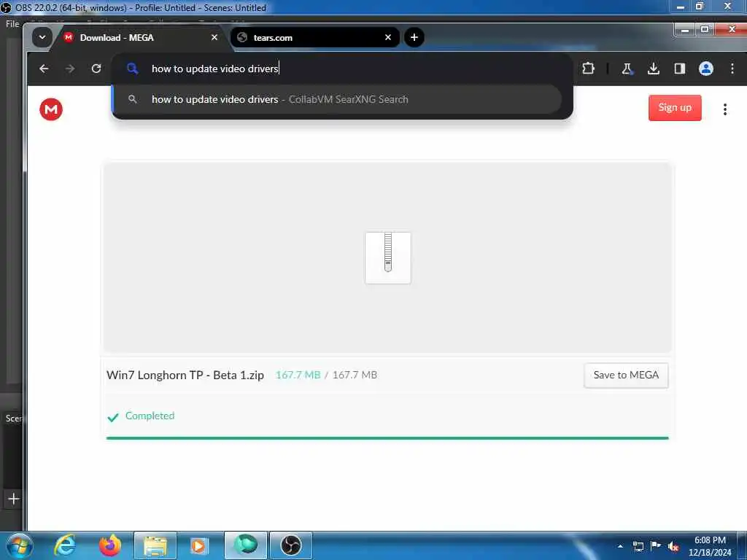Image resolution: width=747 pixels, height=560 pixels.
Task: Click the Sign up button
Action: (675, 108)
